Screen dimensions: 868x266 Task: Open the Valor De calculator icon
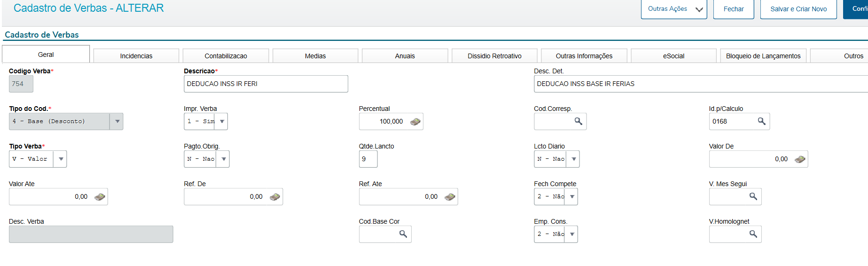pyautogui.click(x=799, y=159)
